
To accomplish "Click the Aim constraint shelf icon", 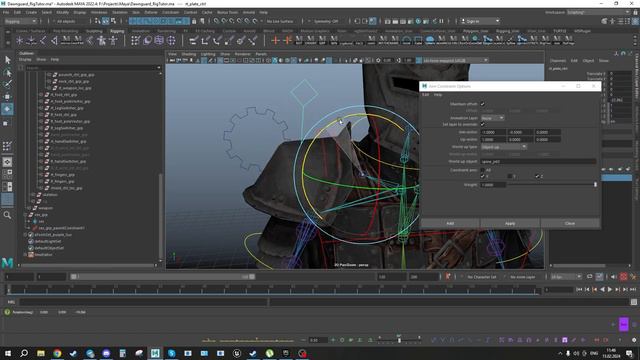I will [x=241, y=40].
